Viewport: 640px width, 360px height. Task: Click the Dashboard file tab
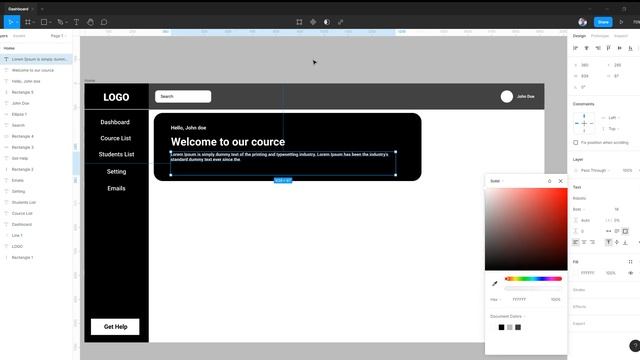18,9
